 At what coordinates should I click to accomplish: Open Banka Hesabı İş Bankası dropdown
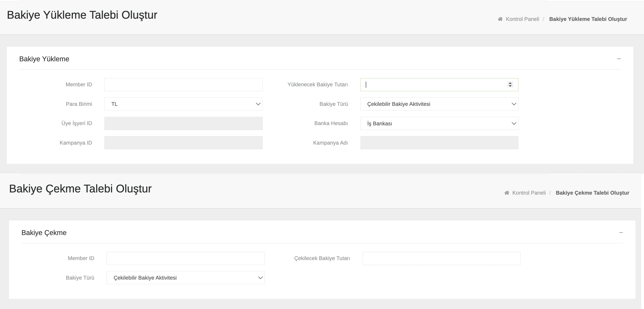[439, 123]
